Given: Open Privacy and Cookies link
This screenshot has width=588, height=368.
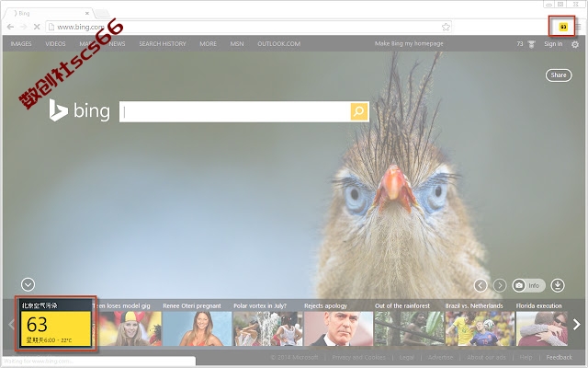Looking at the screenshot, I should (358, 357).
